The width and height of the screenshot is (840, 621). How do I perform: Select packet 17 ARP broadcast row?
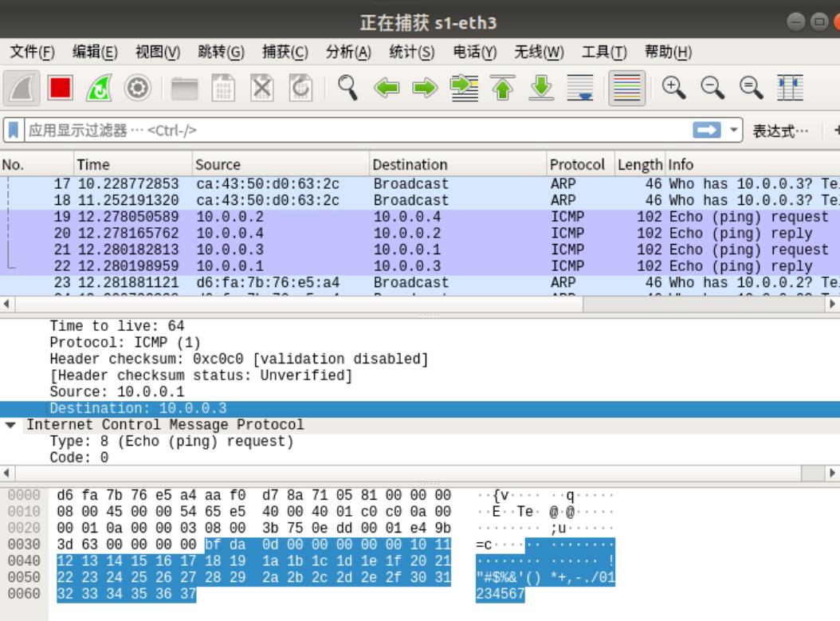pos(420,184)
